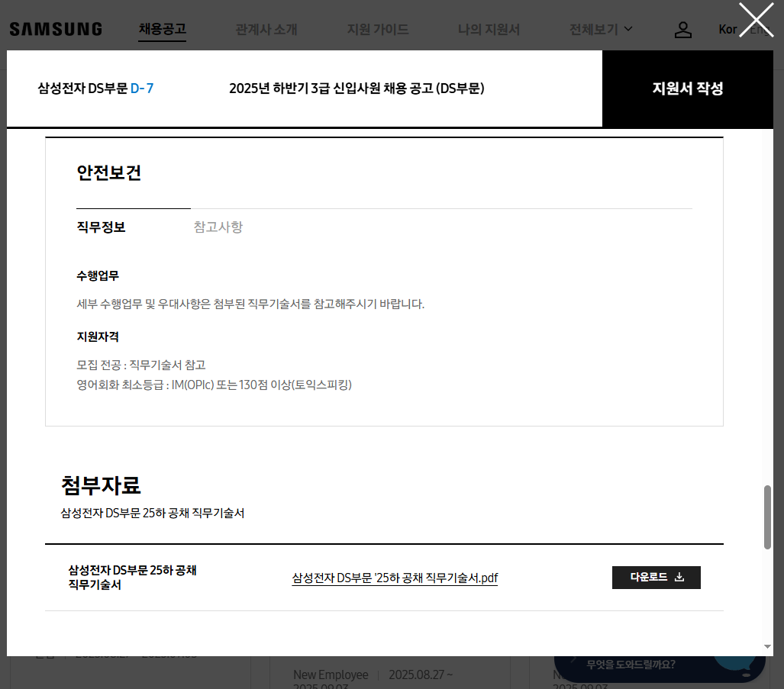The width and height of the screenshot is (784, 689).
Task: Expand the 전체보기 dropdown chevron
Action: (628, 29)
